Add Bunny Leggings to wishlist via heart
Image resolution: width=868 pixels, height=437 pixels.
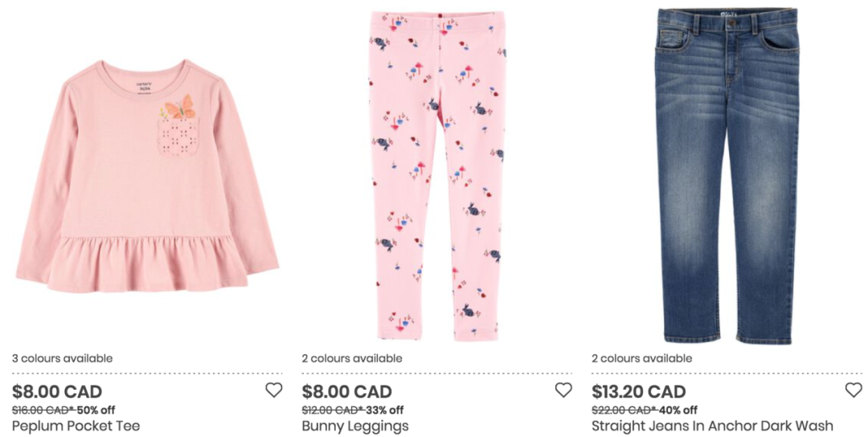coord(563,390)
